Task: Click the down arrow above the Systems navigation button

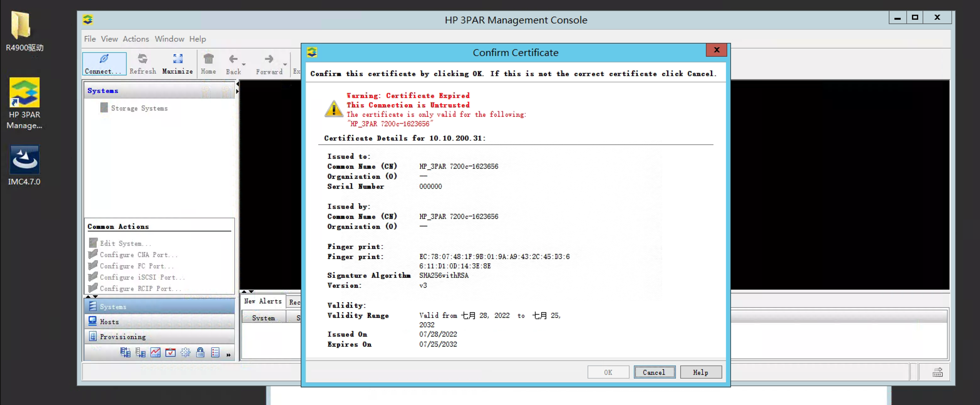Action: click(x=95, y=297)
